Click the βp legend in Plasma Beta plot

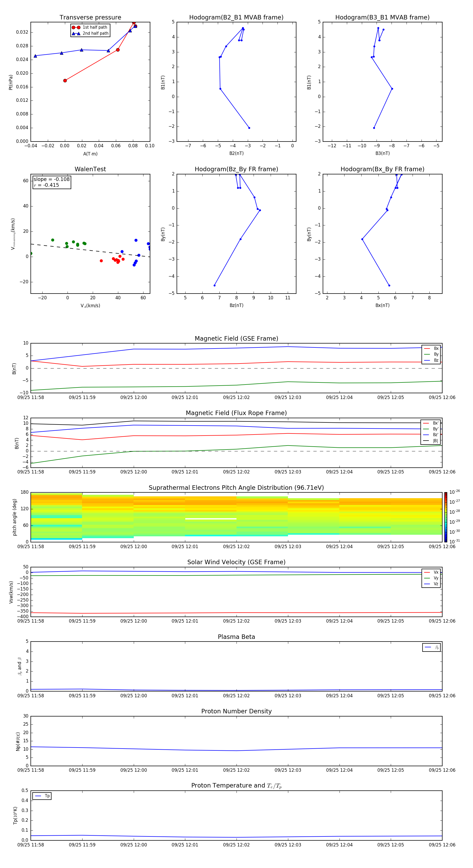431,647
